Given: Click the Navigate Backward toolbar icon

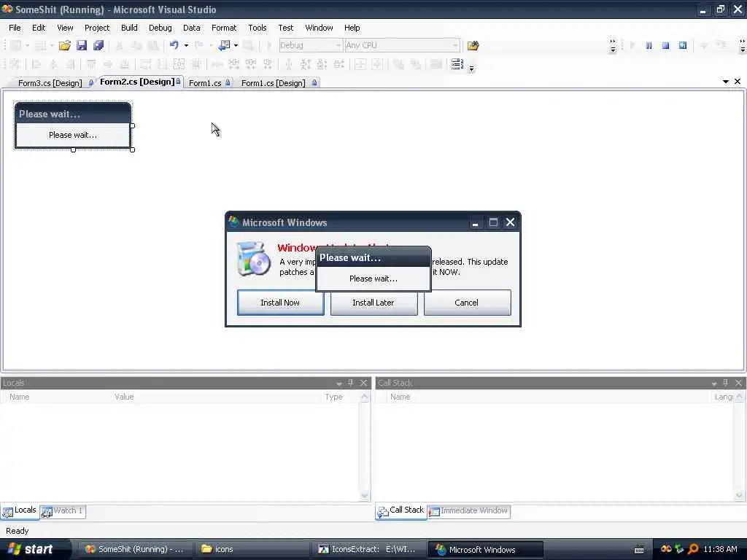Looking at the screenshot, I should (x=225, y=45).
